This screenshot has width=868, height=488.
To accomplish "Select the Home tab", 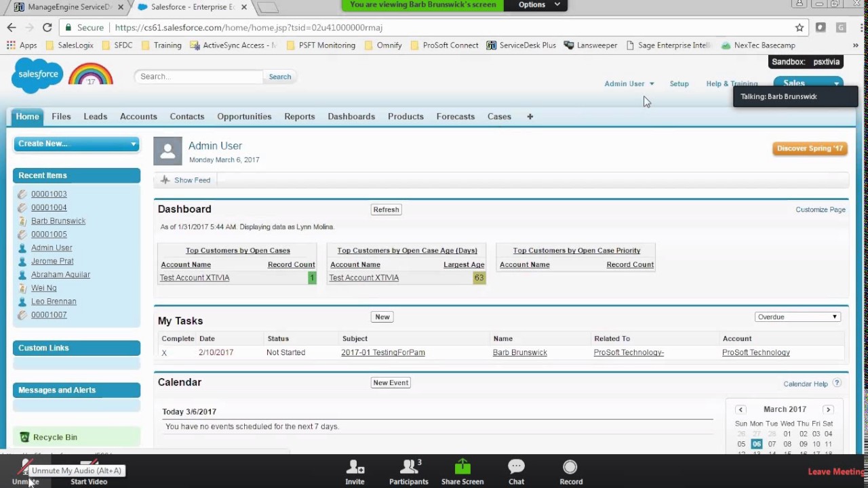I will 27,117.
